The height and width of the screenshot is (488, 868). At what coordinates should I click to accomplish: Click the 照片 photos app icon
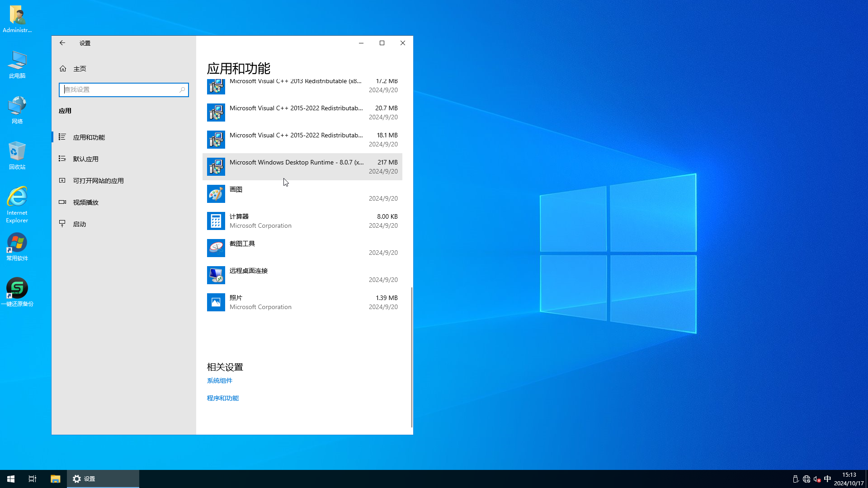click(x=216, y=302)
